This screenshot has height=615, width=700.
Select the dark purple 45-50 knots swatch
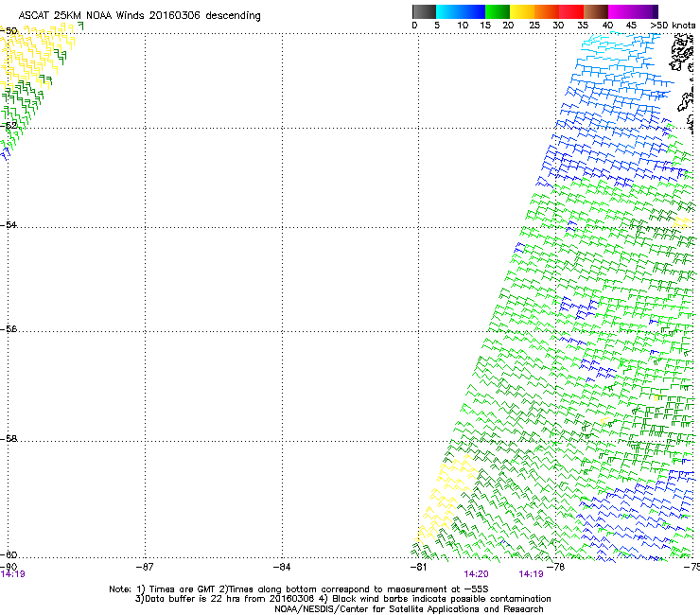(645, 11)
